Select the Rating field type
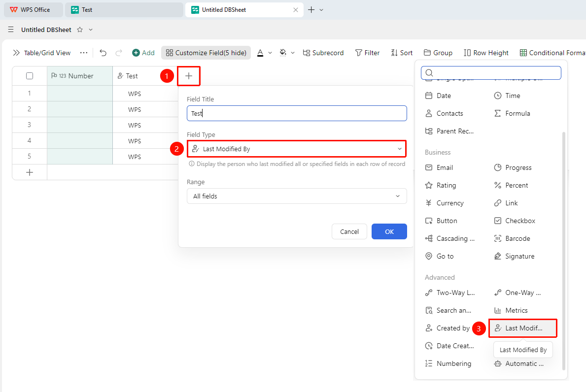 [441, 185]
